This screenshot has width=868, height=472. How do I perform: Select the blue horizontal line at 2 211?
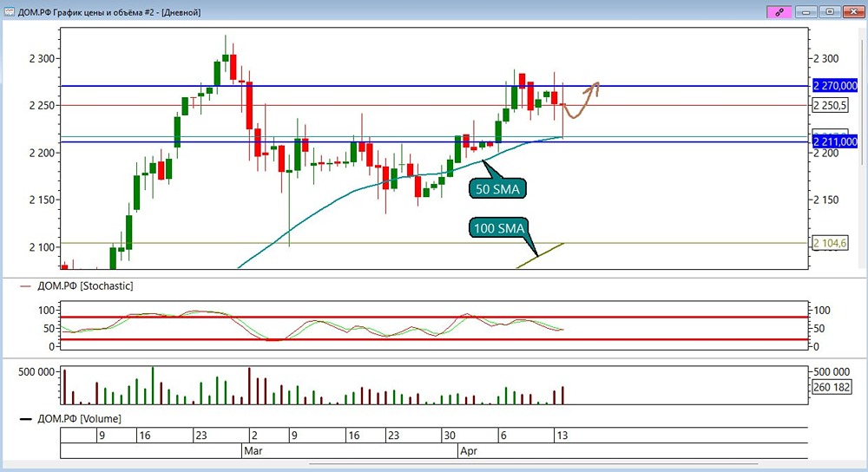(435, 142)
